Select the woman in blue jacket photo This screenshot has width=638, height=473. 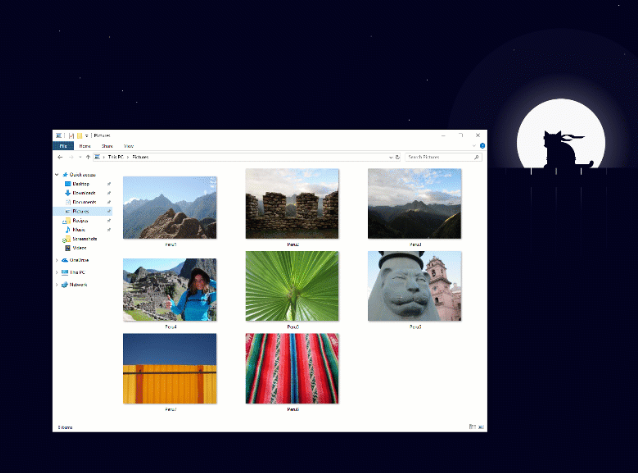(x=170, y=290)
